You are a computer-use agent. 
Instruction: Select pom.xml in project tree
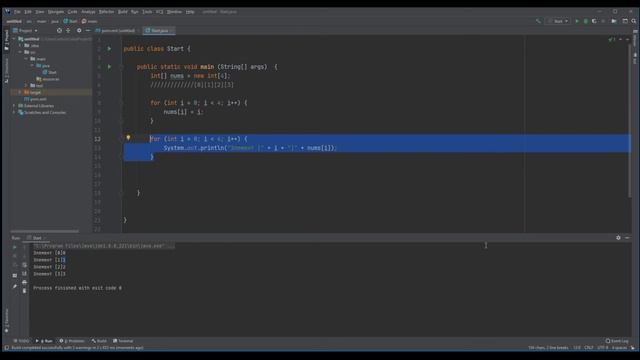[x=35, y=99]
